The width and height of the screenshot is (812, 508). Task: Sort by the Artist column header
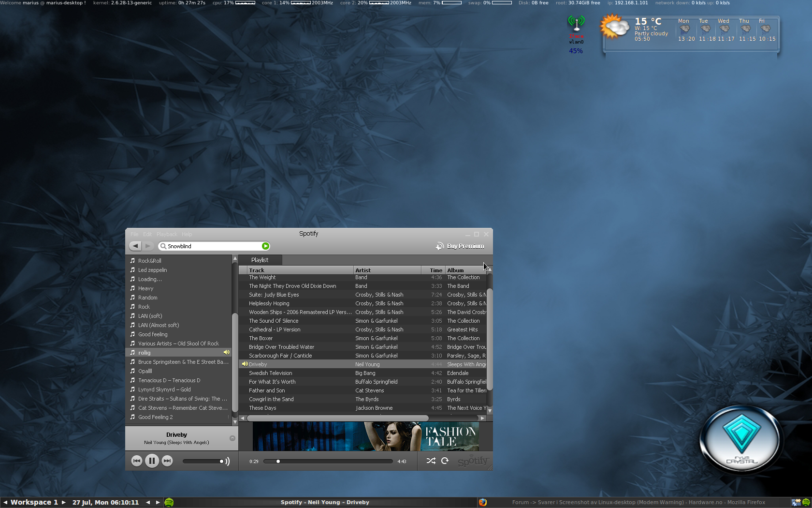point(387,270)
